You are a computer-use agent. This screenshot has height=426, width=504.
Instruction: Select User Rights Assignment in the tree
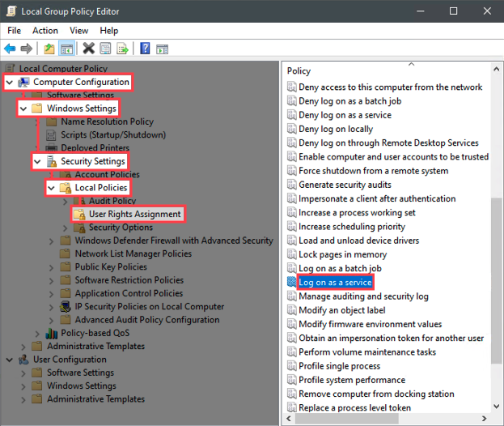point(134,215)
